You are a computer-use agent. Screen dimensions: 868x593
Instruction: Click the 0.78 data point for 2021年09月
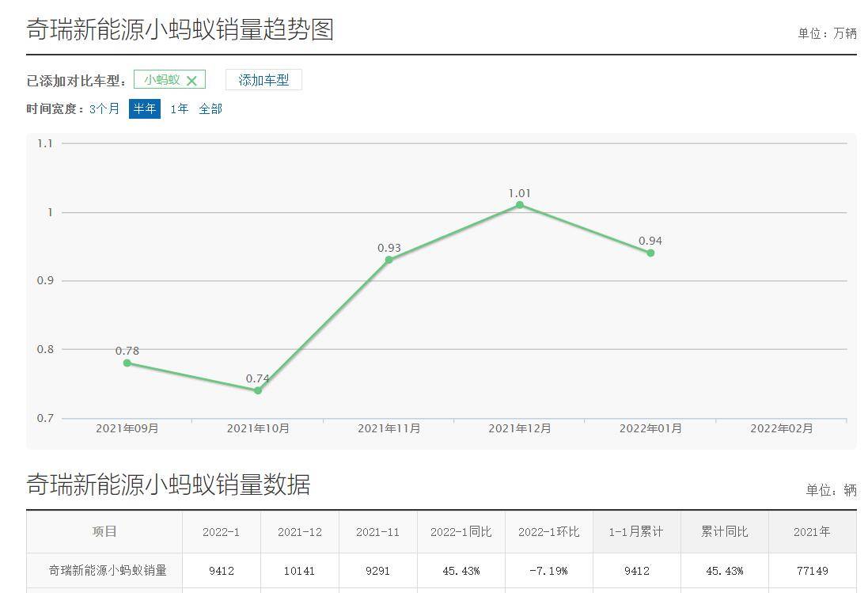click(x=127, y=363)
